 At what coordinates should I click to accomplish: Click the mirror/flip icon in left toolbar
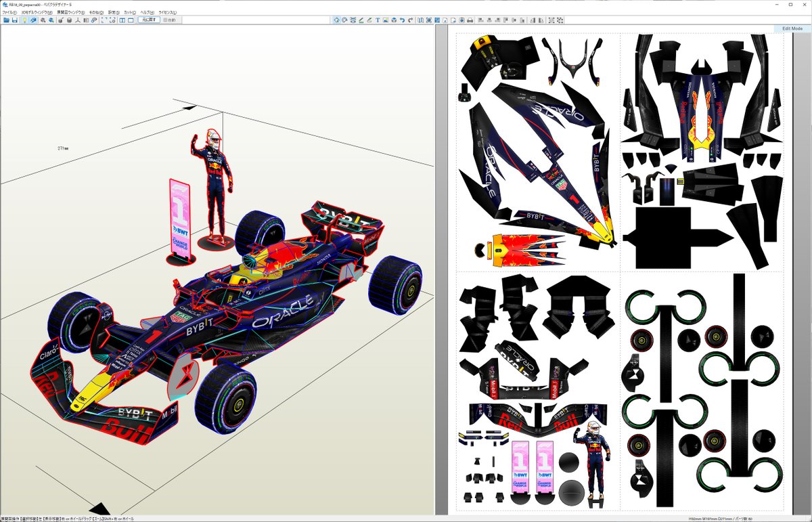click(x=86, y=20)
